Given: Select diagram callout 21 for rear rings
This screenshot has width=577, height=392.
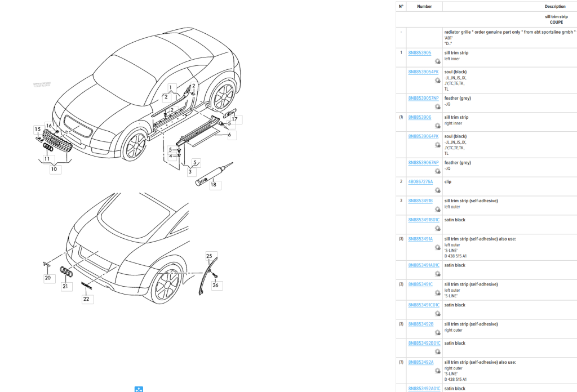Looking at the screenshot, I should tap(65, 286).
